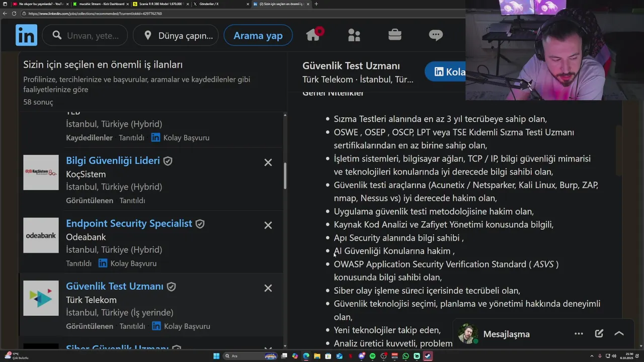This screenshot has width=644, height=362.
Task: Dismiss the Endpoint Security Specialist job card
Action: 268,225
